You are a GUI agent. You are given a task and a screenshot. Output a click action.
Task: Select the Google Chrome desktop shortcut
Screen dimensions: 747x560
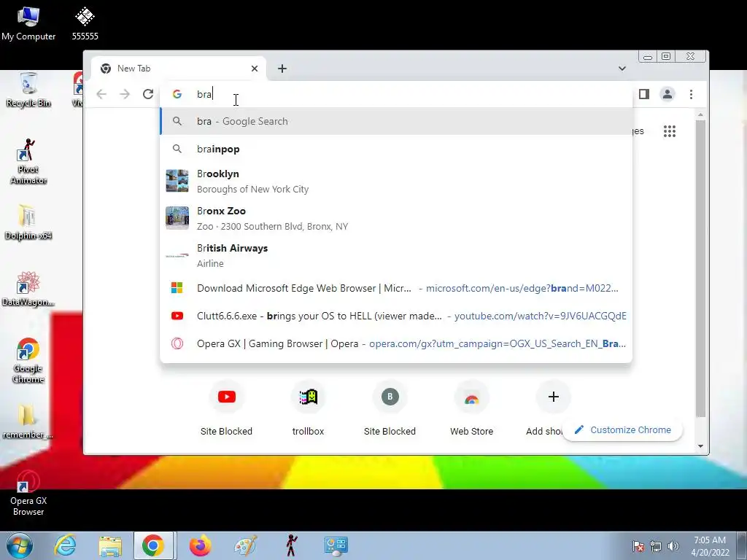(x=28, y=360)
